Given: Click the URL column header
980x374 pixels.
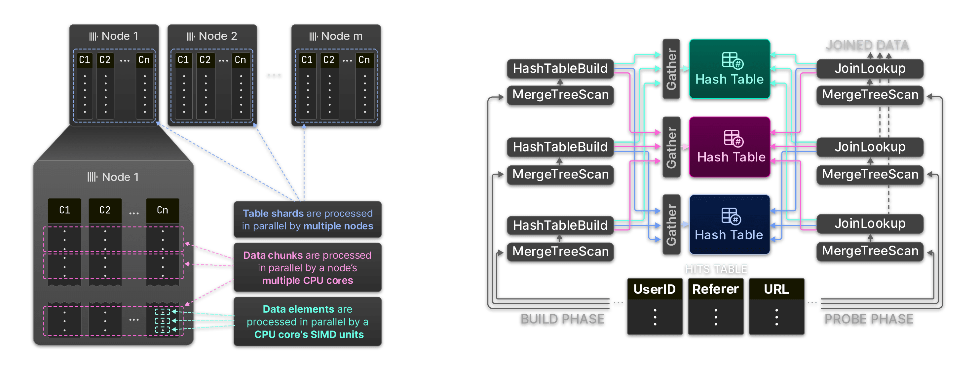Looking at the screenshot, I should click(x=776, y=289).
